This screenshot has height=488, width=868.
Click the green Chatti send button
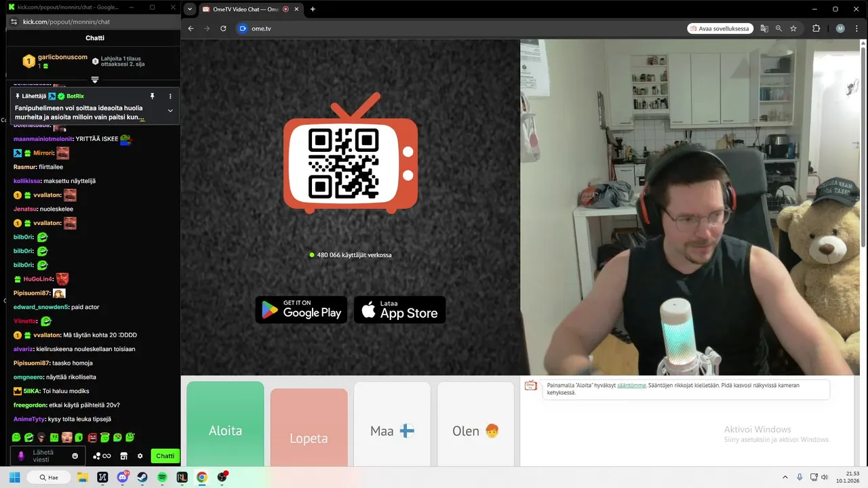(x=165, y=456)
